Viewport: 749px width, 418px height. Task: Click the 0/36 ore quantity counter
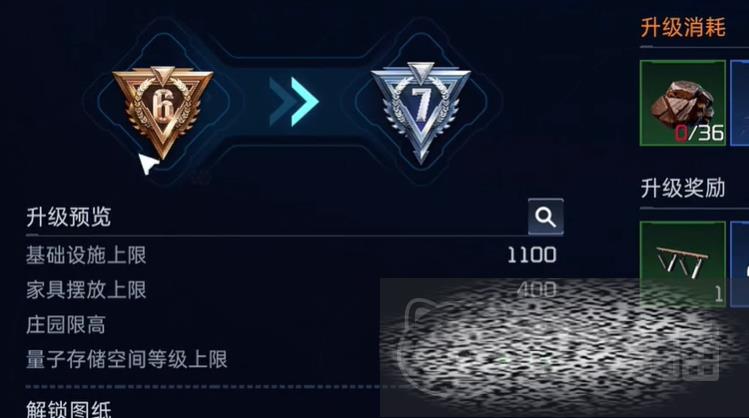pyautogui.click(x=699, y=133)
